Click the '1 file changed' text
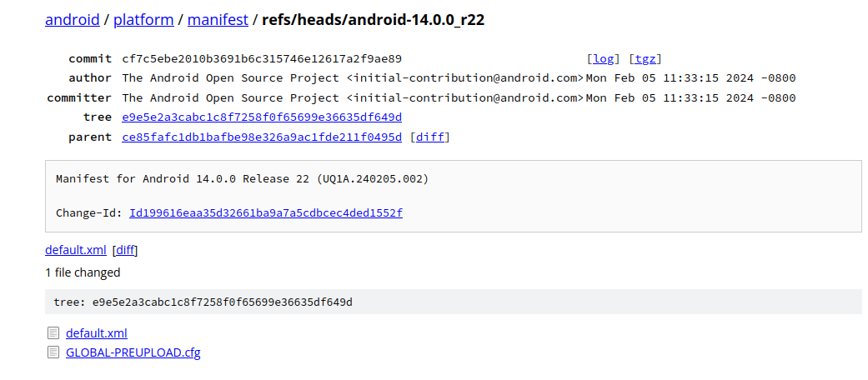868x380 pixels. 83,272
